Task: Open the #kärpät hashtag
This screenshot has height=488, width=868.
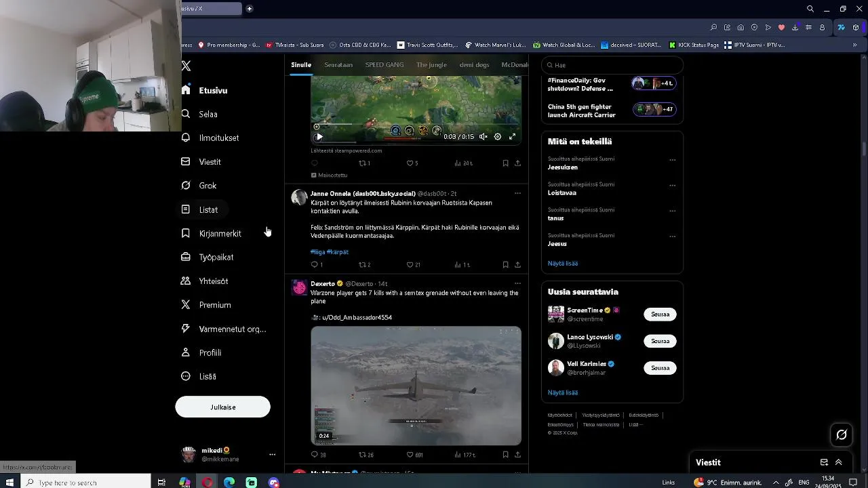Action: pos(338,251)
